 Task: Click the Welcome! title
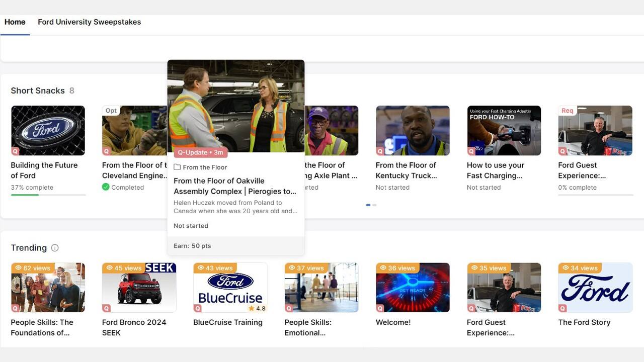[393, 322]
